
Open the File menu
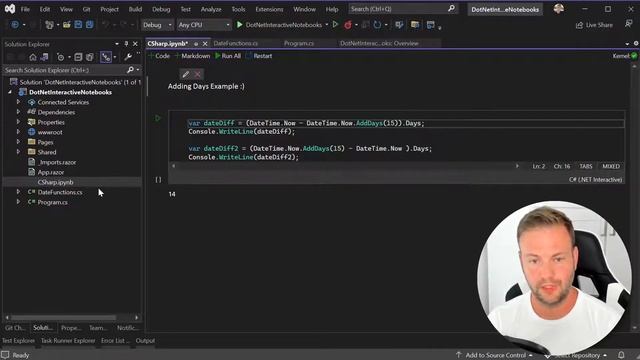click(25, 9)
